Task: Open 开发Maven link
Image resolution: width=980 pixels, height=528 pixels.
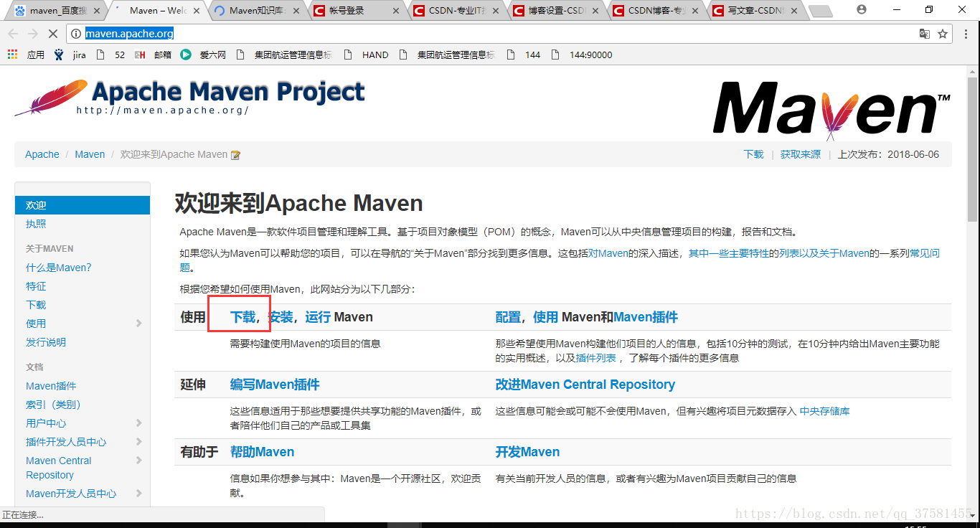Action: pos(527,452)
